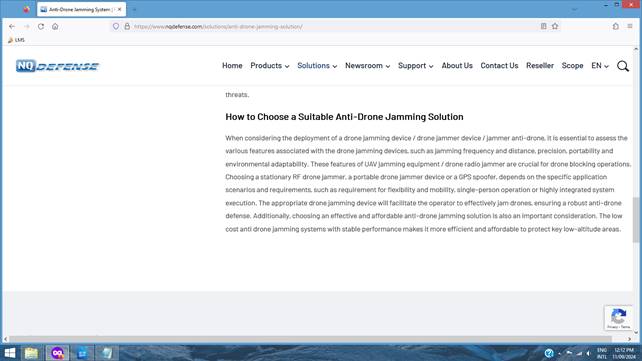Open the blue taskbar app icon
This screenshot has width=642, height=361.
[82, 353]
